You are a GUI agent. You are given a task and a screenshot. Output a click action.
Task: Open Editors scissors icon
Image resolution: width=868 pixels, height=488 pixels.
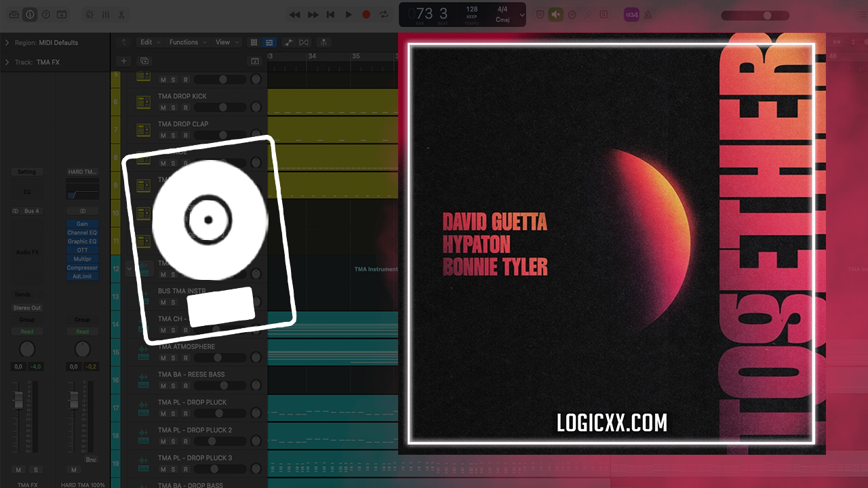[121, 14]
